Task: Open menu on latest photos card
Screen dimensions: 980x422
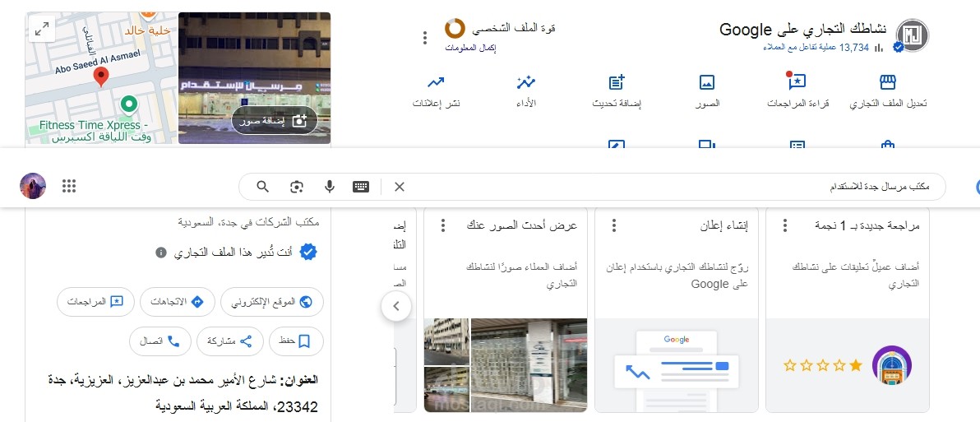Action: (x=442, y=225)
